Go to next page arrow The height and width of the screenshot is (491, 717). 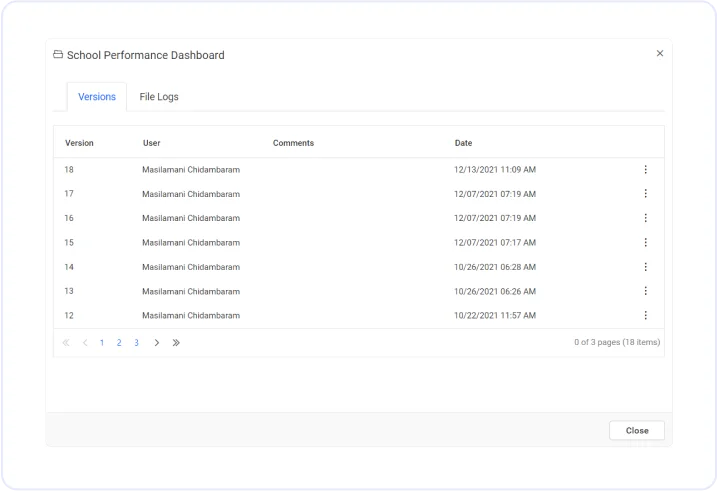pos(156,342)
